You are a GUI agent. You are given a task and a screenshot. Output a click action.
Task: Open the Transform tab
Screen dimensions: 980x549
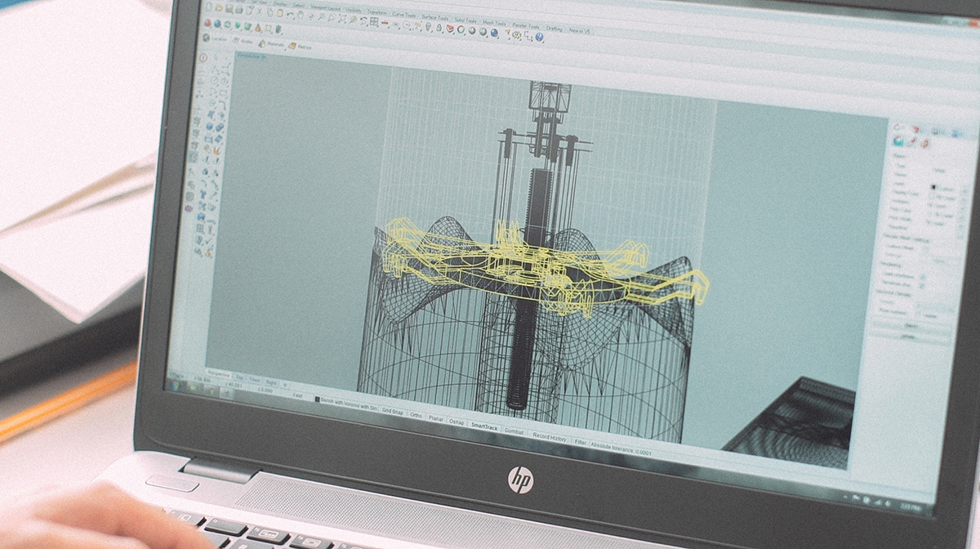tap(376, 12)
